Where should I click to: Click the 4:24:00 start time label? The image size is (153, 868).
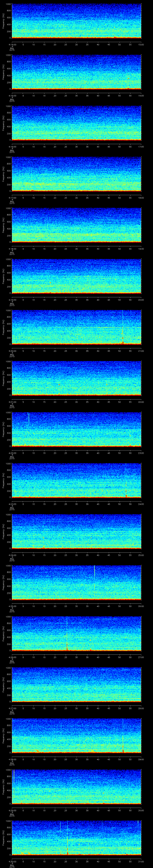(x=12, y=555)
